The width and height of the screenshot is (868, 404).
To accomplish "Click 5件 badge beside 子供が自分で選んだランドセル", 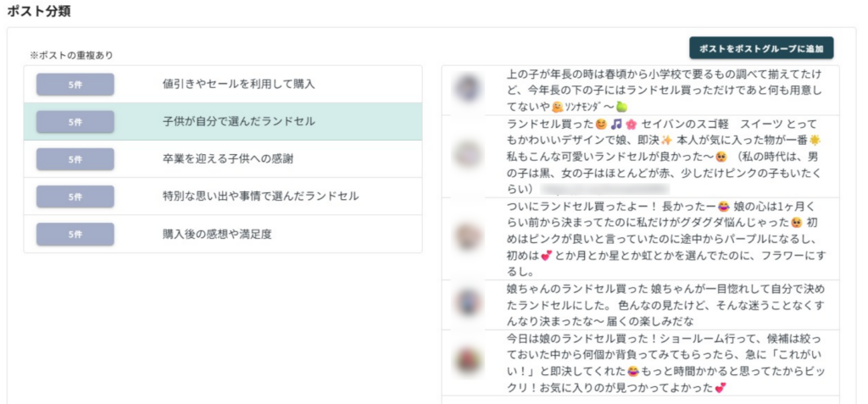I will [x=75, y=121].
